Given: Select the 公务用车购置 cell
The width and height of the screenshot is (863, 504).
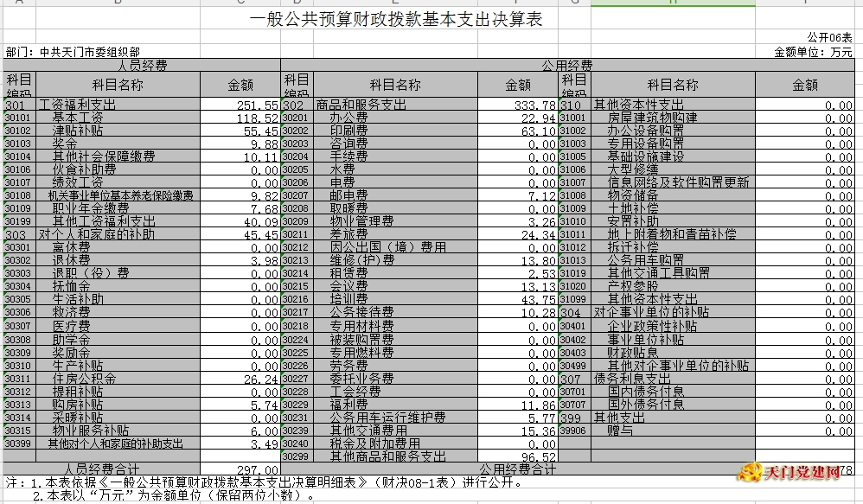Looking at the screenshot, I should pos(673,260).
